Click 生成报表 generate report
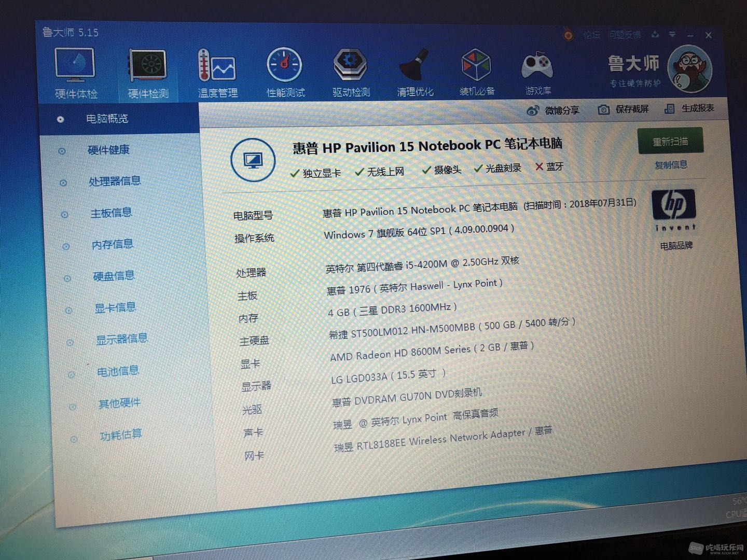This screenshot has width=747, height=560. [689, 108]
